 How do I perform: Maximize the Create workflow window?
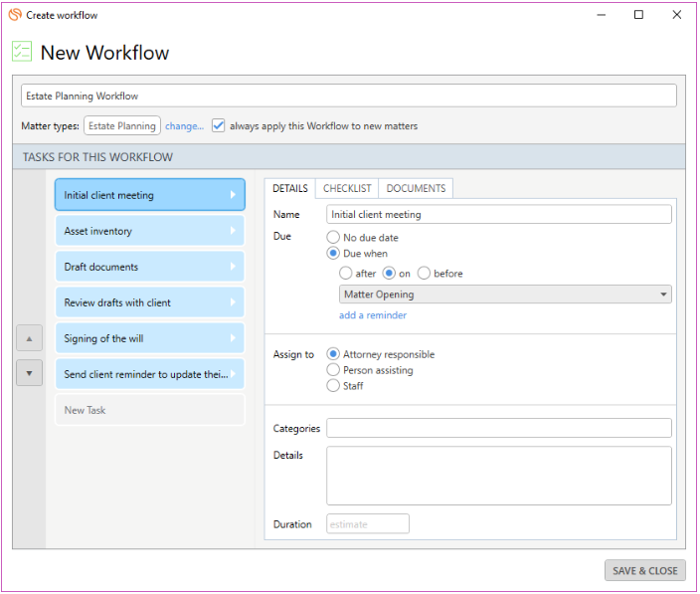click(638, 15)
